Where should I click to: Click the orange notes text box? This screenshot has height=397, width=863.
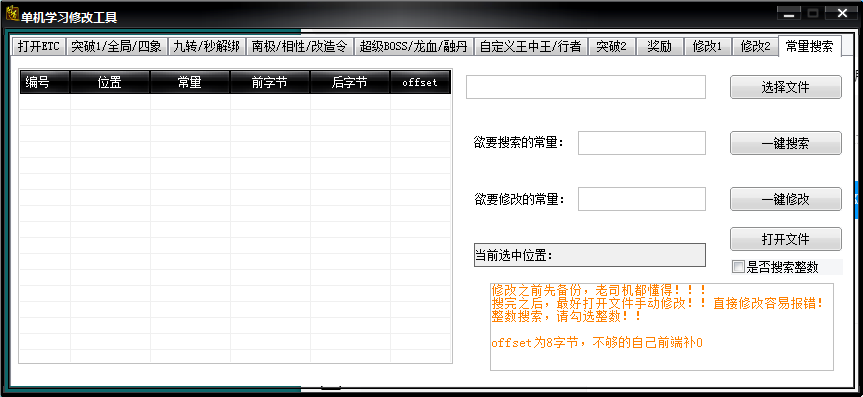click(662, 327)
